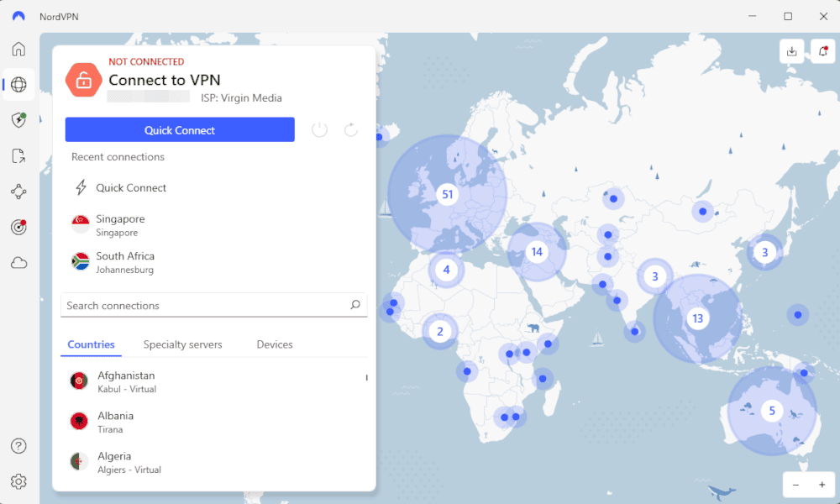Image resolution: width=840 pixels, height=504 pixels.
Task: Open the cloud sidebar icon
Action: [x=18, y=262]
